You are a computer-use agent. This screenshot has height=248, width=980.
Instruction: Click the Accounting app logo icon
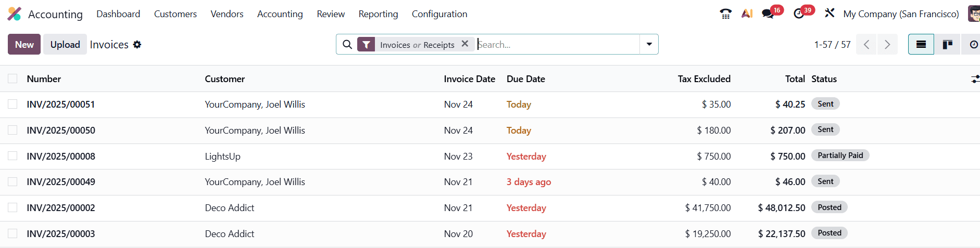[x=14, y=14]
